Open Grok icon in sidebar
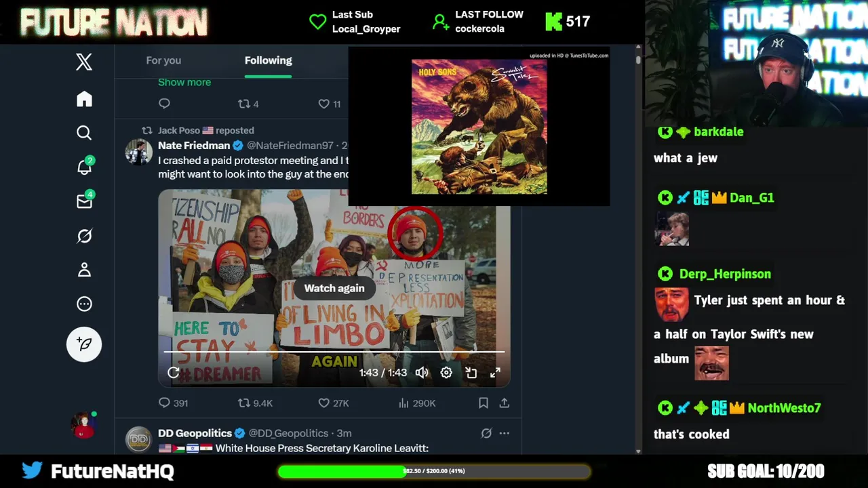Screen dimensions: 868x488 [x=84, y=236]
